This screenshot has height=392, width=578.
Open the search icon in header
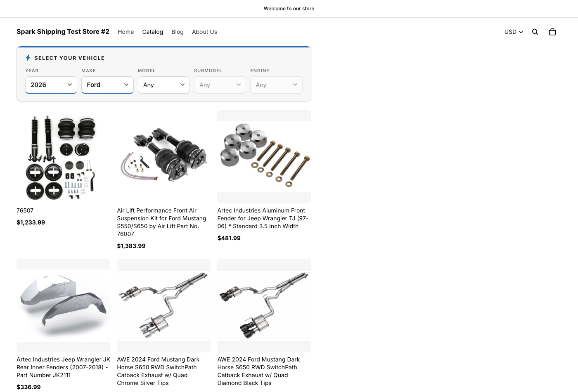(535, 32)
